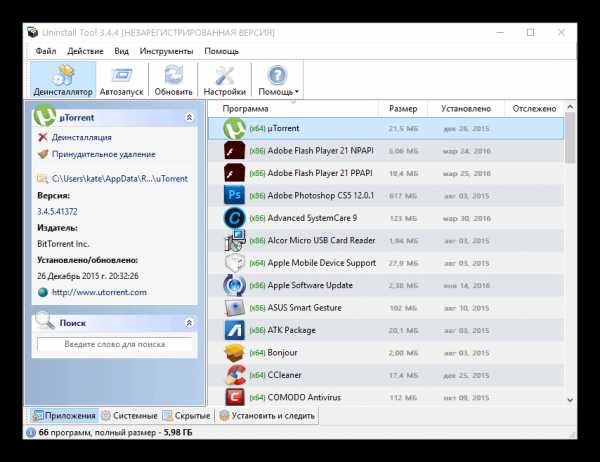Image resolution: width=600 pixels, height=462 pixels.
Task: Click the ATK Package icon
Action: 234,330
